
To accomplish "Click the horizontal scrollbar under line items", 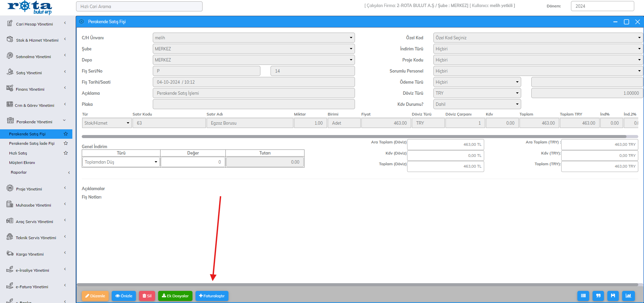I will coord(353,136).
